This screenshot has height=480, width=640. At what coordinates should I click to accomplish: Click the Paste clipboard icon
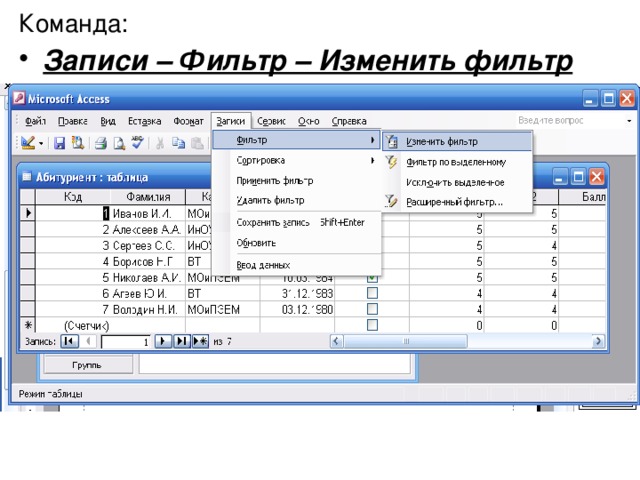pos(198,143)
